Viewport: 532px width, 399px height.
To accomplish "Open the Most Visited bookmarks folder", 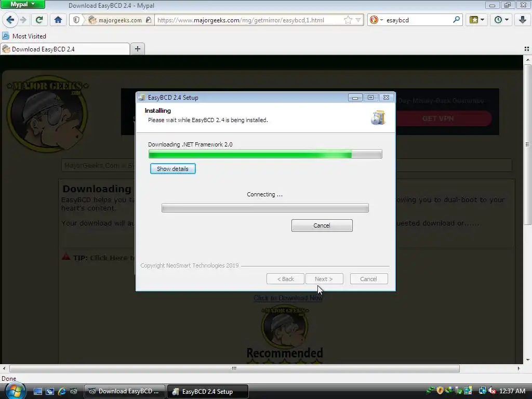I will coord(24,36).
